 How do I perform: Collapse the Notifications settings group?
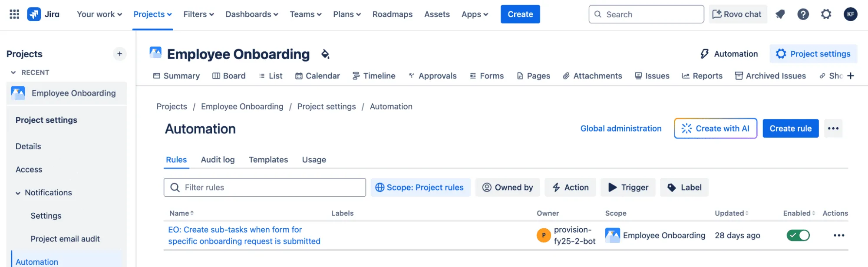tap(18, 193)
